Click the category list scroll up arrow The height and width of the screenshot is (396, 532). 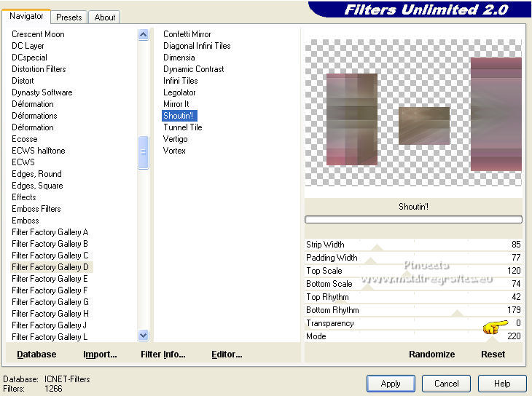coord(143,35)
